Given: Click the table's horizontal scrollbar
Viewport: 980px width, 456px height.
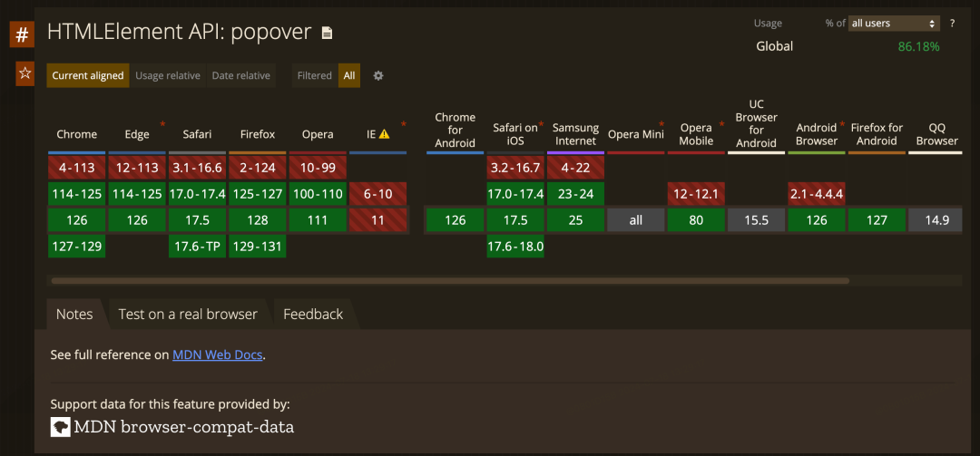Looking at the screenshot, I should click(x=450, y=281).
